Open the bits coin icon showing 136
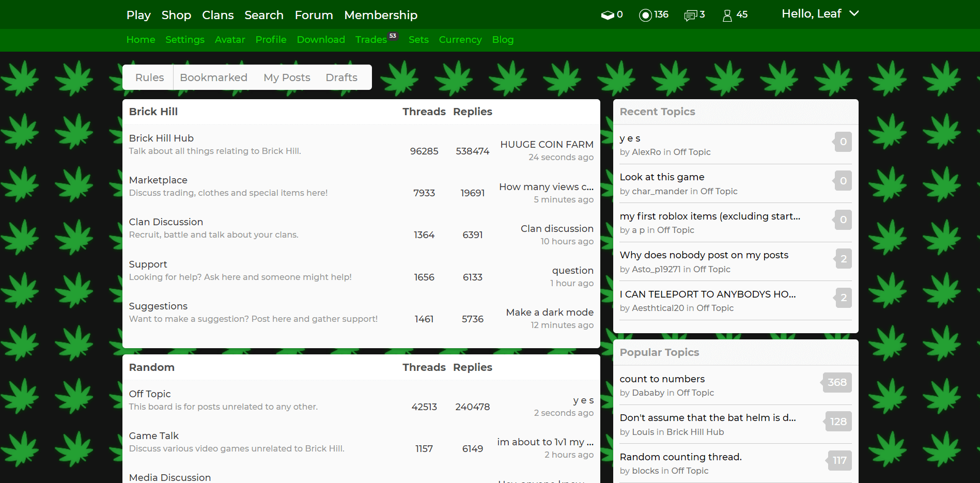 click(x=654, y=15)
